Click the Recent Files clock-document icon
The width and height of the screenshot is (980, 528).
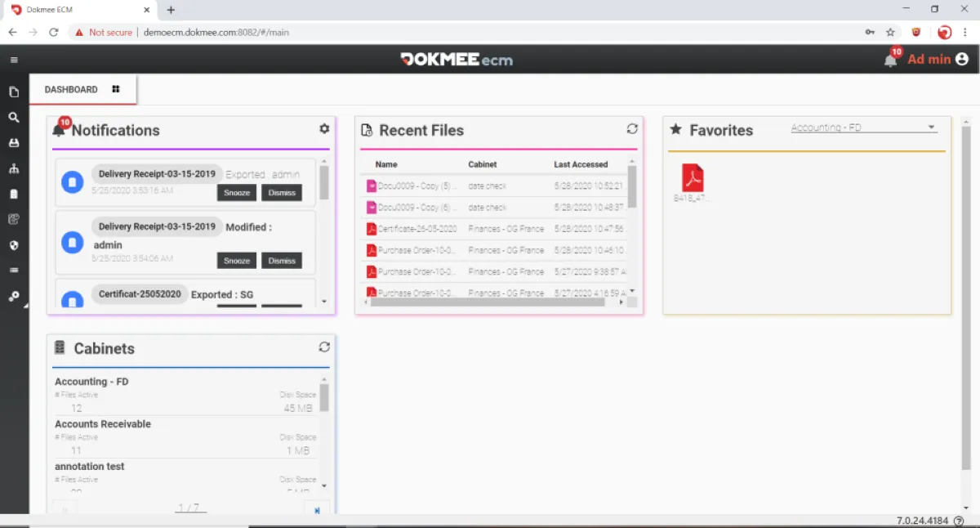(x=367, y=130)
